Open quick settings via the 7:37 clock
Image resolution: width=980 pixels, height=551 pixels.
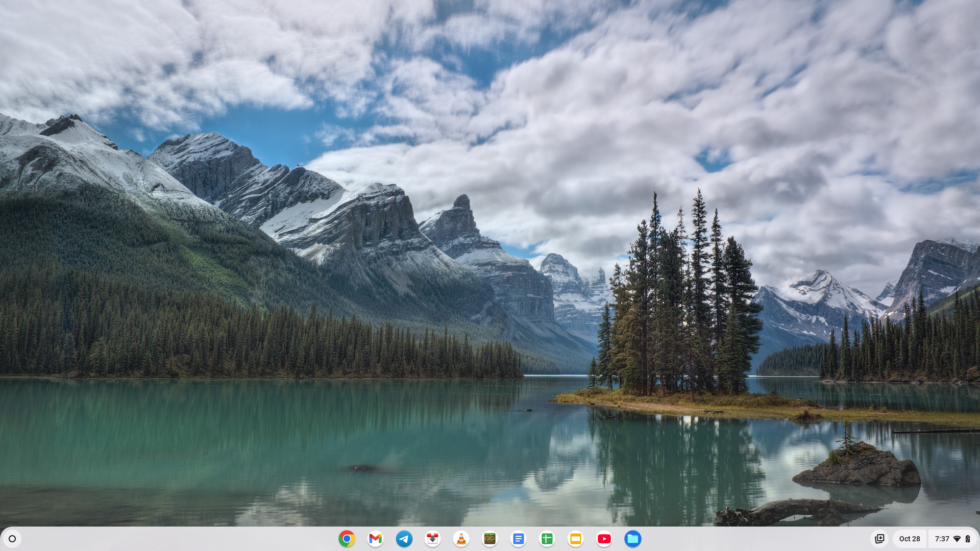click(x=942, y=539)
